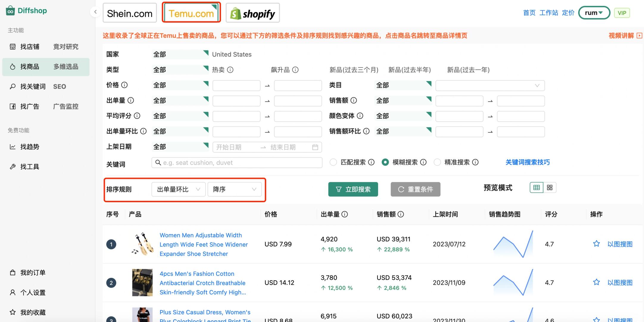Click the 找广告 Facebook icon
The image size is (644, 322).
(13, 106)
